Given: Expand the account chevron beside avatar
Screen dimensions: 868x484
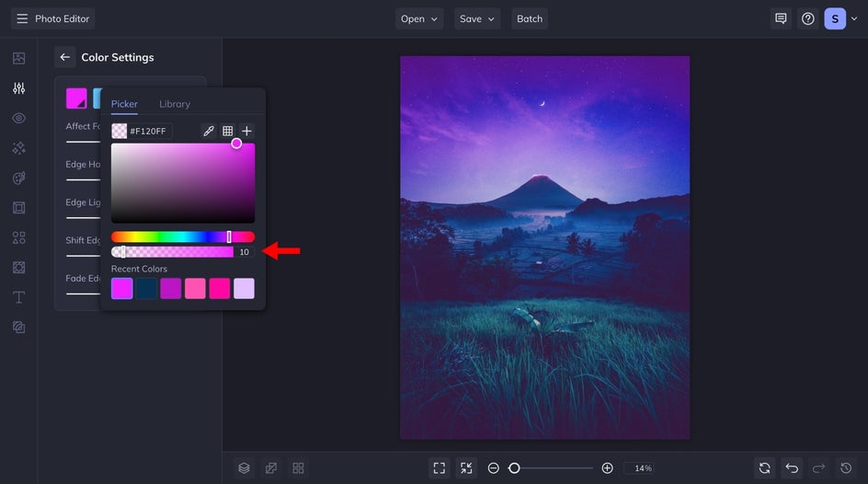Looking at the screenshot, I should pos(854,18).
